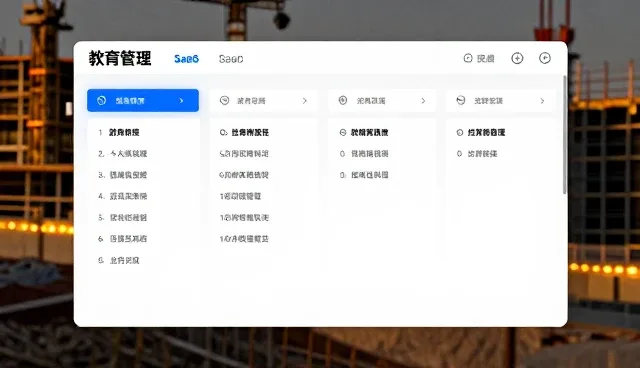Select the second radio circle under third column's heading
This screenshot has height=368, width=640.
(x=342, y=175)
